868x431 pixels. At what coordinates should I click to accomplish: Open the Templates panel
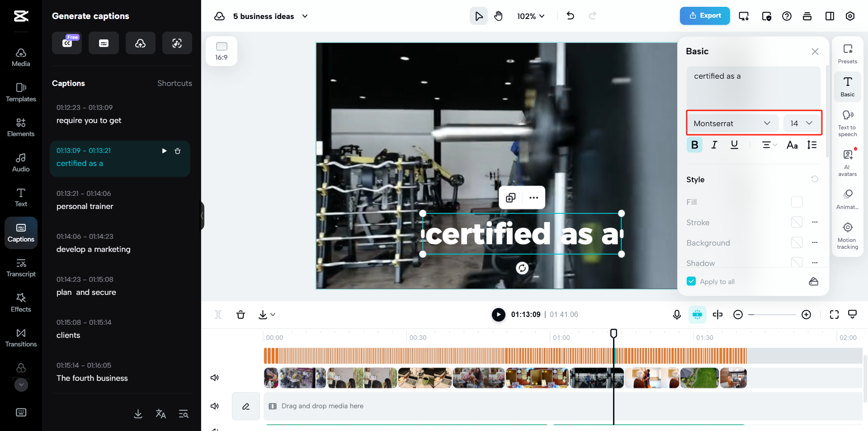coord(21,93)
